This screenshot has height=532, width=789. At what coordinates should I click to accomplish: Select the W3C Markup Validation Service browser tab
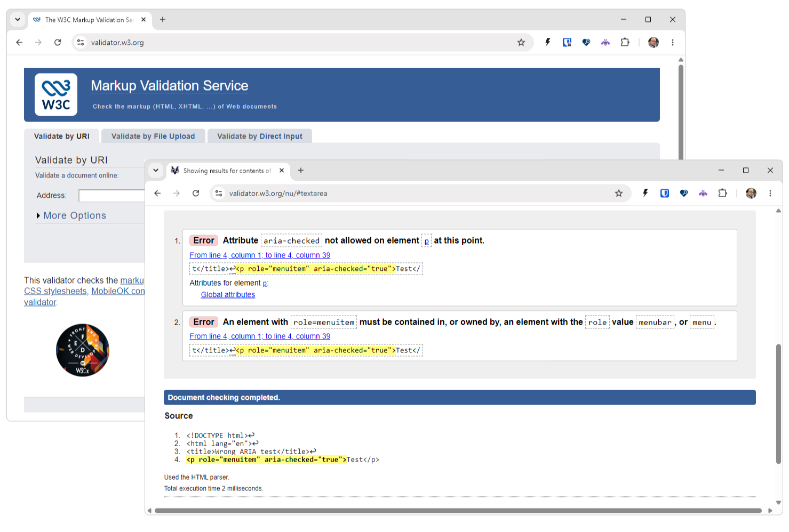click(90, 20)
